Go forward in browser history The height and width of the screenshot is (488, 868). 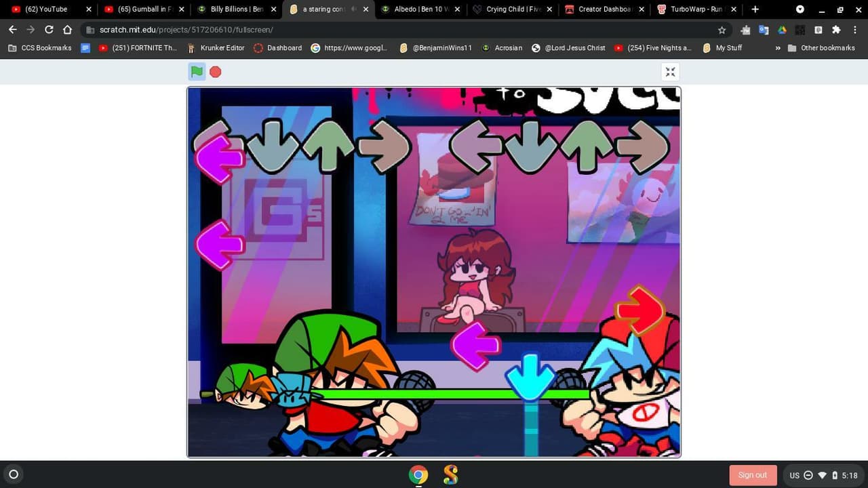[x=31, y=30]
